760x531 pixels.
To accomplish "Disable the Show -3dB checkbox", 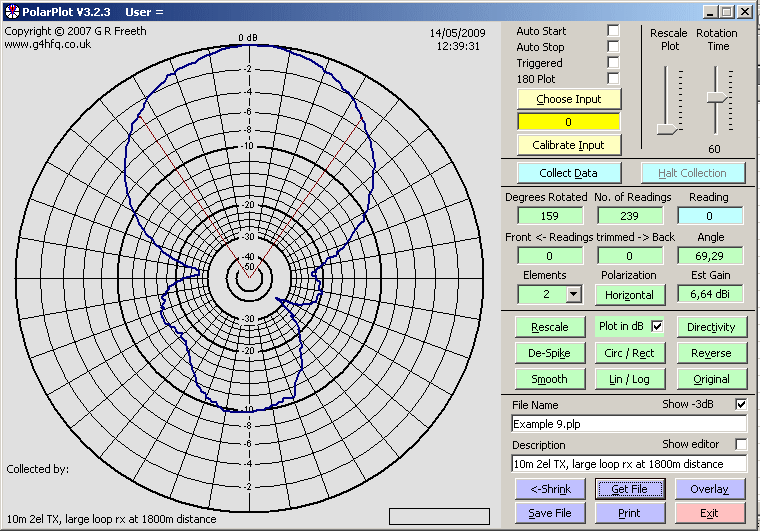I will pos(741,404).
